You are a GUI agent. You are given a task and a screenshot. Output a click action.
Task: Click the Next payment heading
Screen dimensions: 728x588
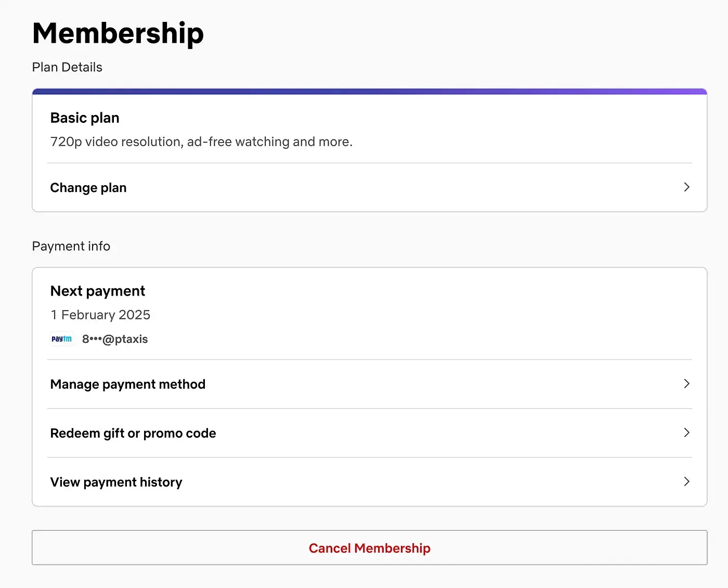98,291
